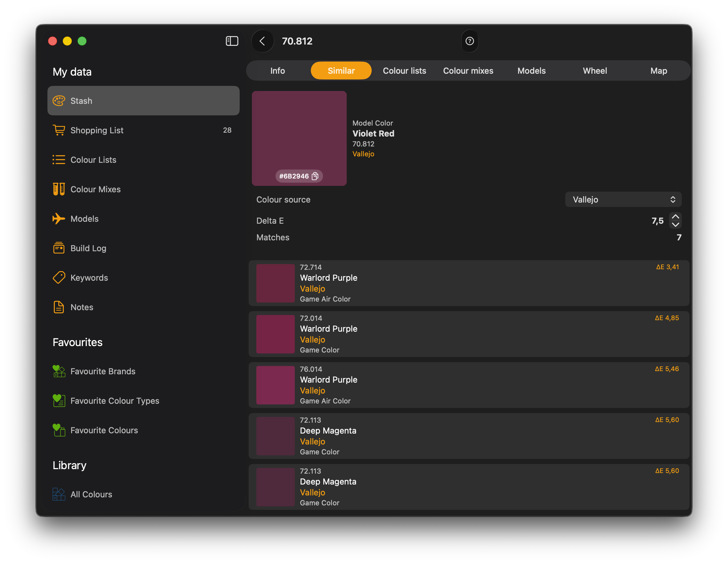Click the Keywords tag icon
Image resolution: width=728 pixels, height=564 pixels.
(59, 278)
